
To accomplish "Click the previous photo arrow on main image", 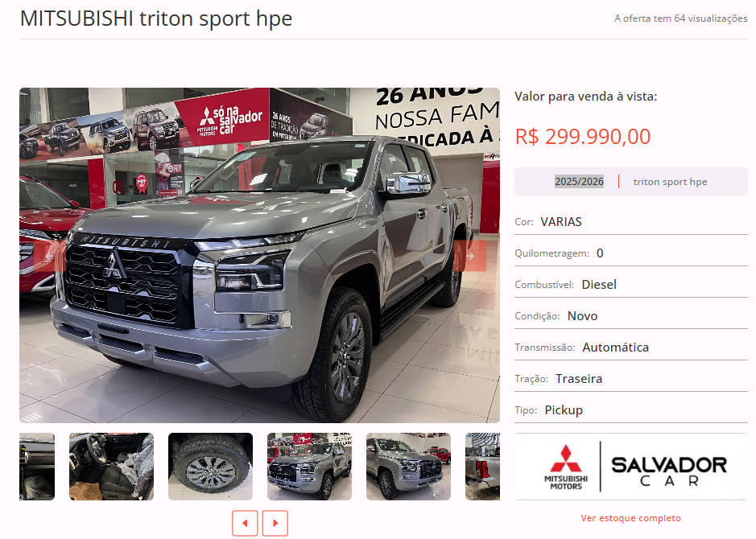I will click(x=50, y=256).
